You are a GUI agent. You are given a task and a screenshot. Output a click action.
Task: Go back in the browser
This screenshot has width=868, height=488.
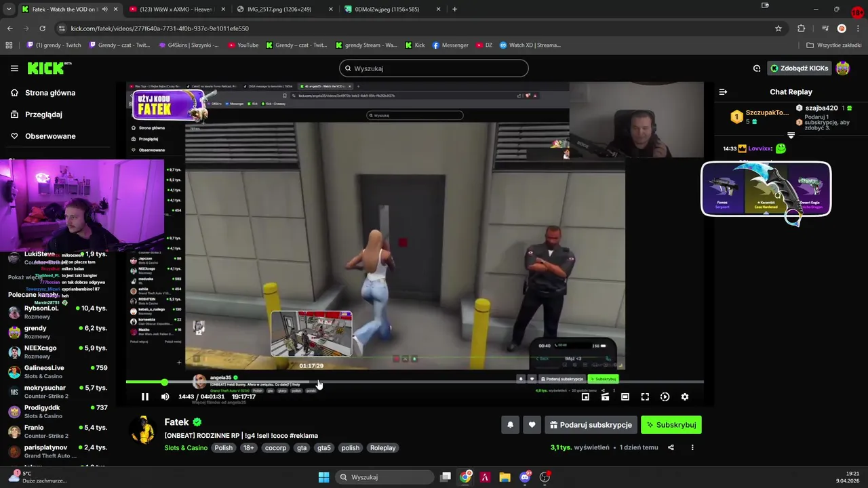click(9, 28)
